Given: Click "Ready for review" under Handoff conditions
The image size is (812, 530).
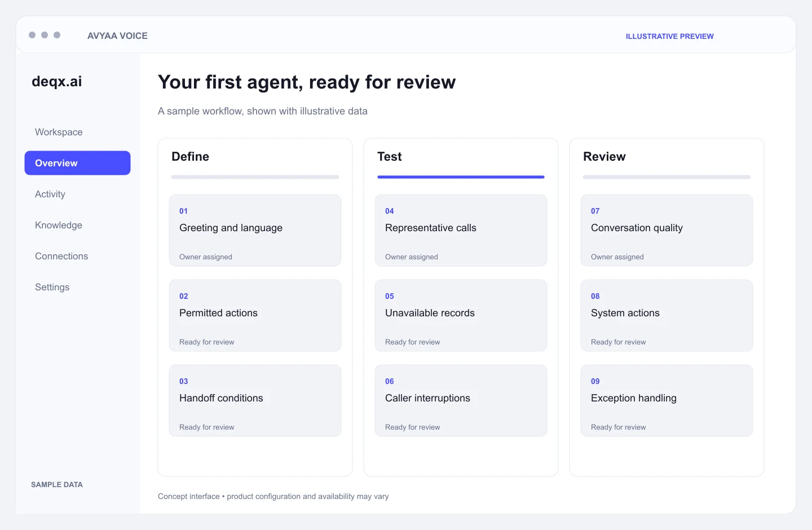Looking at the screenshot, I should click(207, 427).
